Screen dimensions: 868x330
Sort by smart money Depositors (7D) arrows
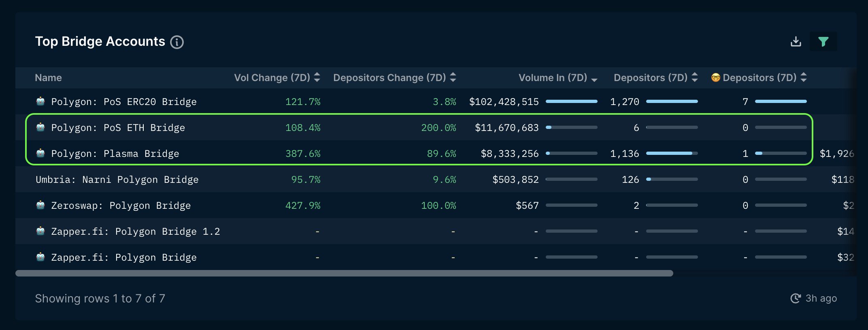(x=804, y=77)
